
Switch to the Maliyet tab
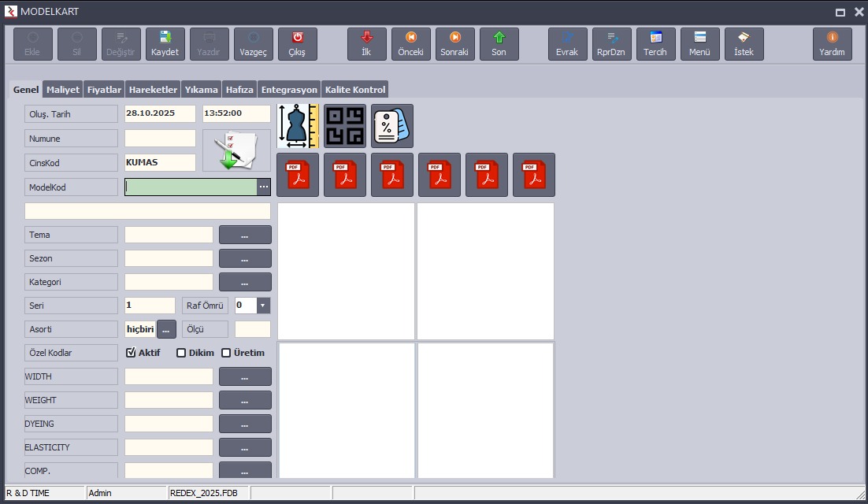click(63, 90)
